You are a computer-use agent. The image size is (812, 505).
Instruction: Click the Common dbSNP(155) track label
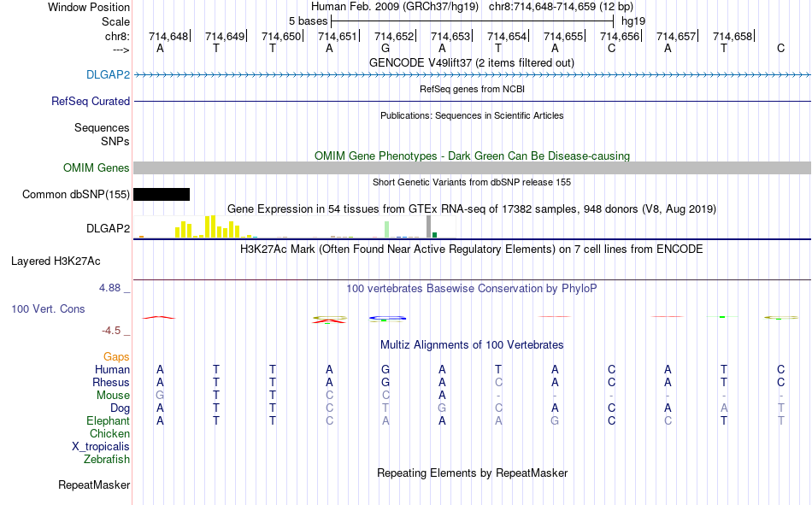pos(75,194)
